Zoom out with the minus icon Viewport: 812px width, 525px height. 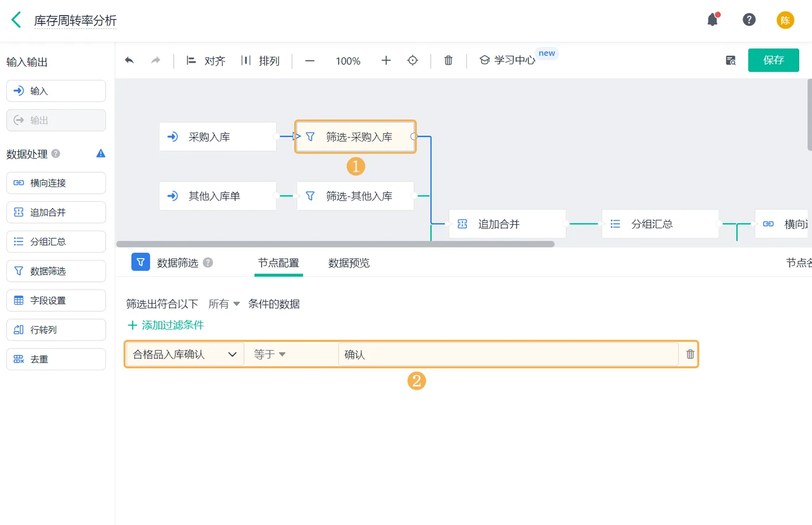point(310,60)
